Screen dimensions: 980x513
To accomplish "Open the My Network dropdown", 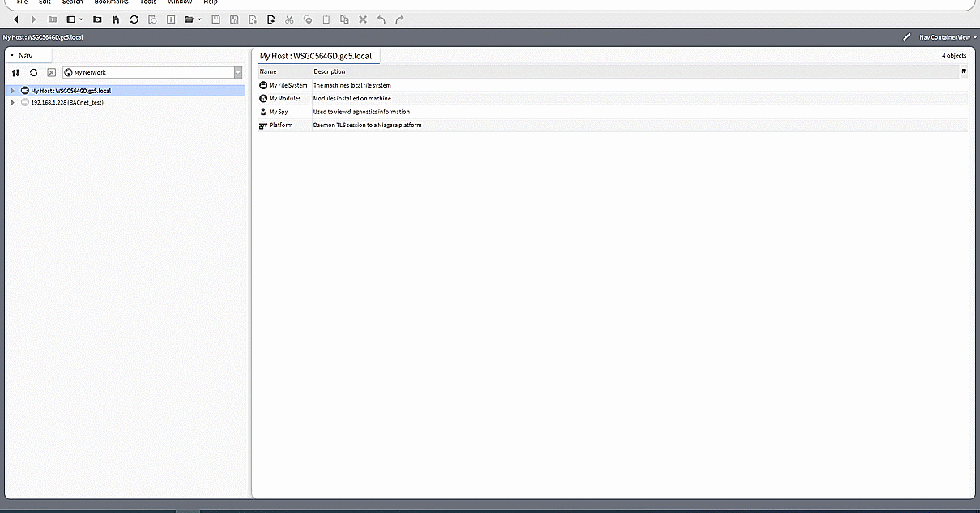I will pyautogui.click(x=238, y=72).
